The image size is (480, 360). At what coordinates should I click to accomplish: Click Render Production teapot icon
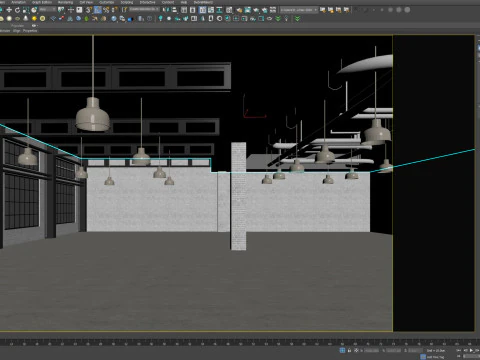pyautogui.click(x=256, y=10)
